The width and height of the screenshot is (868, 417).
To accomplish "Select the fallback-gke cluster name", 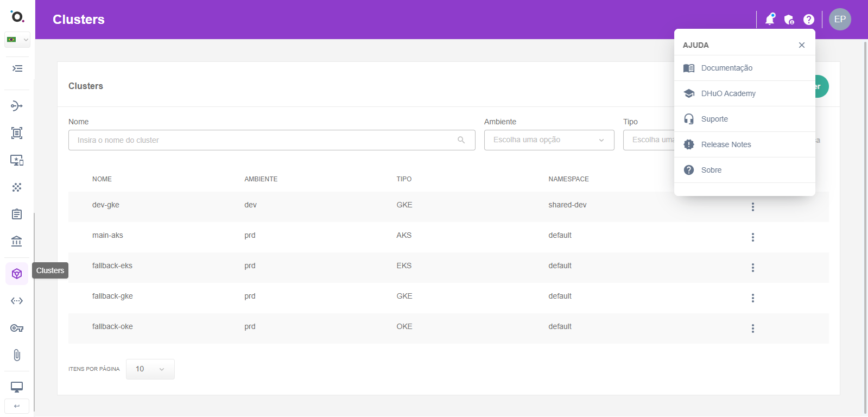I will pos(112,296).
